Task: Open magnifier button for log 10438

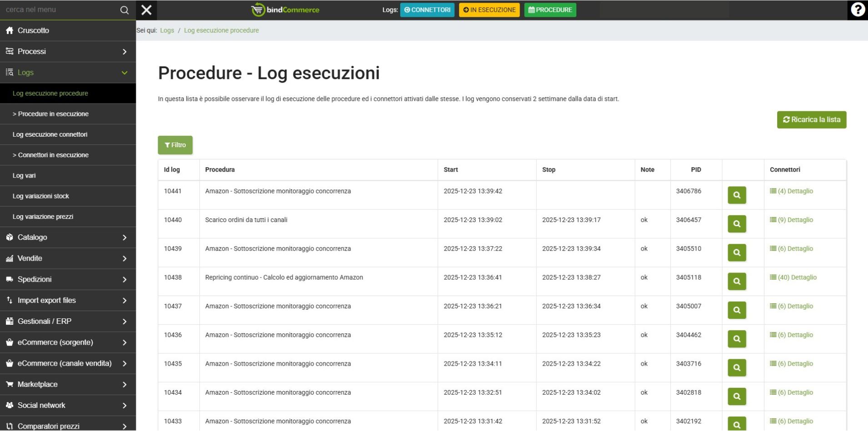Action: tap(736, 282)
